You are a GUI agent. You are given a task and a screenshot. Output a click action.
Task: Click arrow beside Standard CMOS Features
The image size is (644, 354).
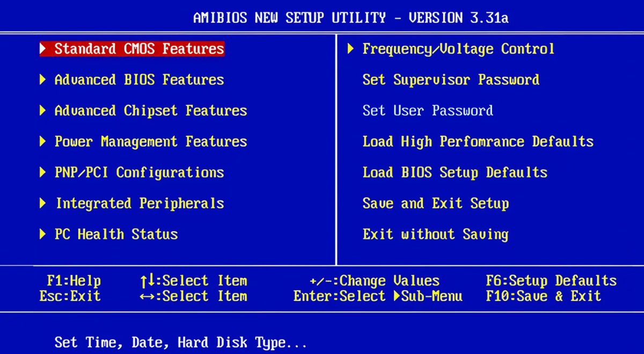43,49
